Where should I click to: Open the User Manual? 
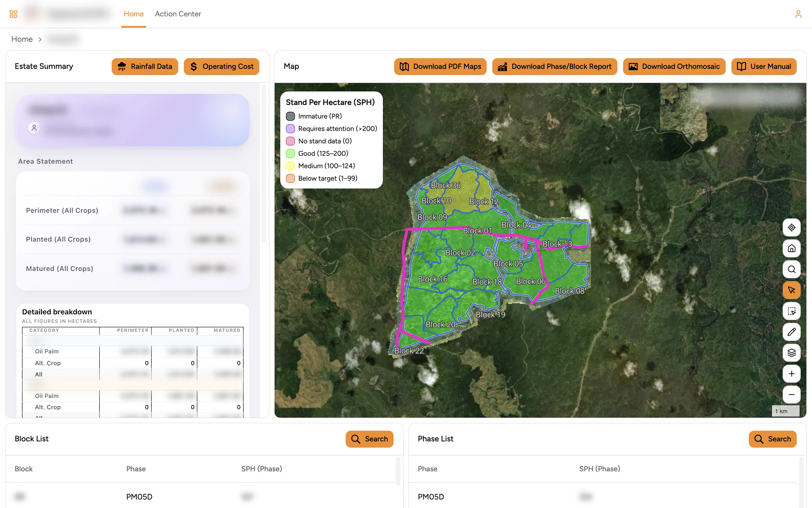click(764, 67)
